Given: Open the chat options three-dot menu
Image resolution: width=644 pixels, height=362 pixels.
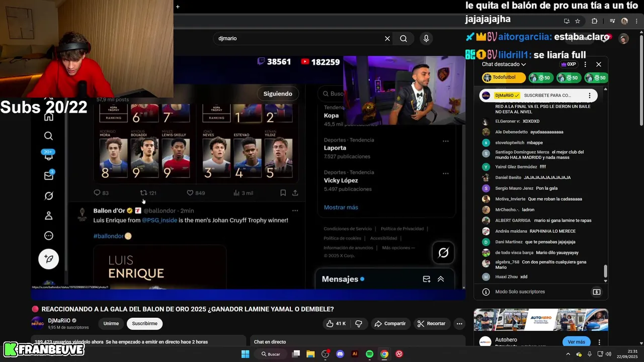Looking at the screenshot, I should click(585, 64).
